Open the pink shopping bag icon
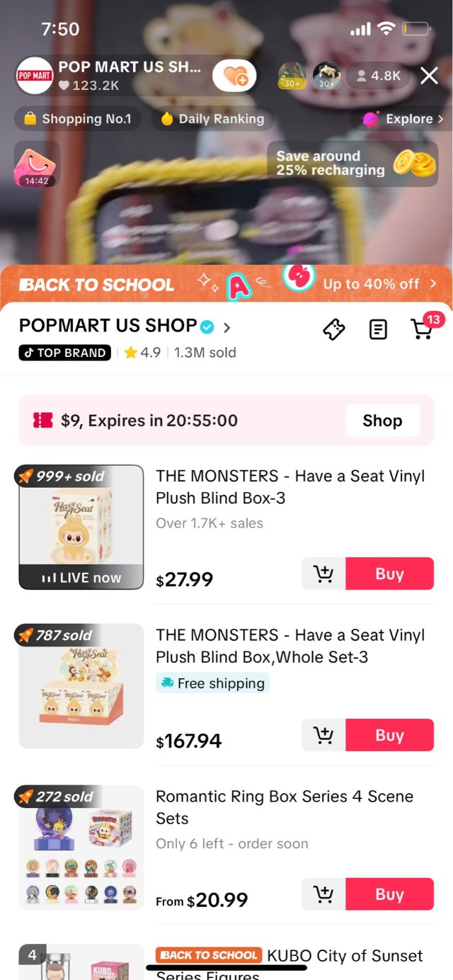 37,164
